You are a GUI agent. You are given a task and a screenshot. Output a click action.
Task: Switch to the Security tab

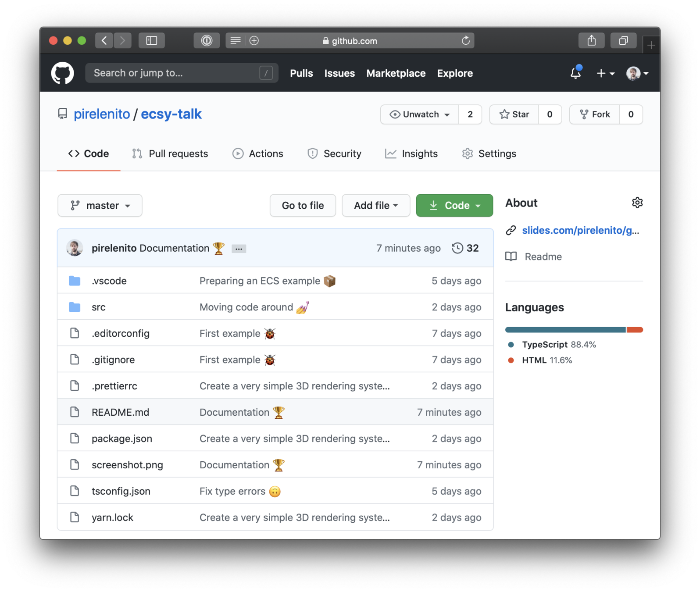tap(334, 153)
